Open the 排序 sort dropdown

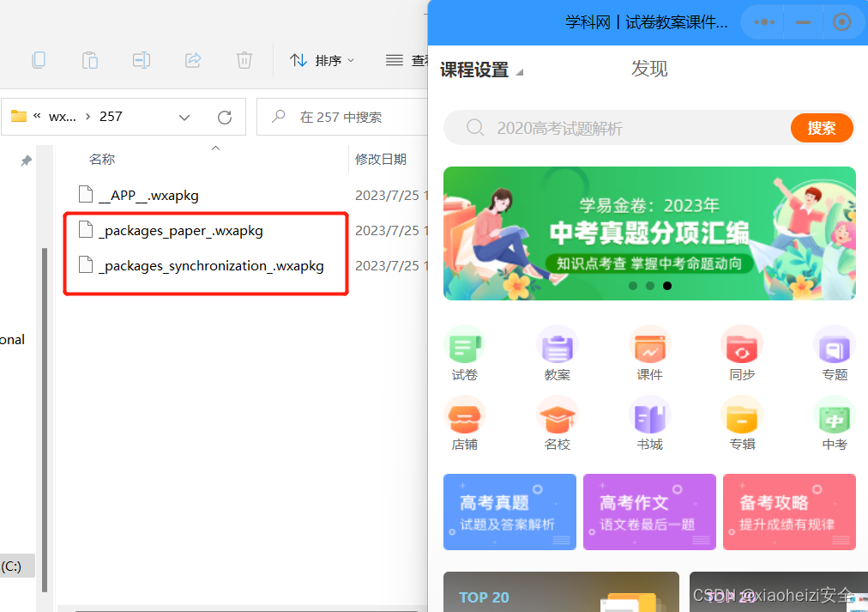[322, 60]
